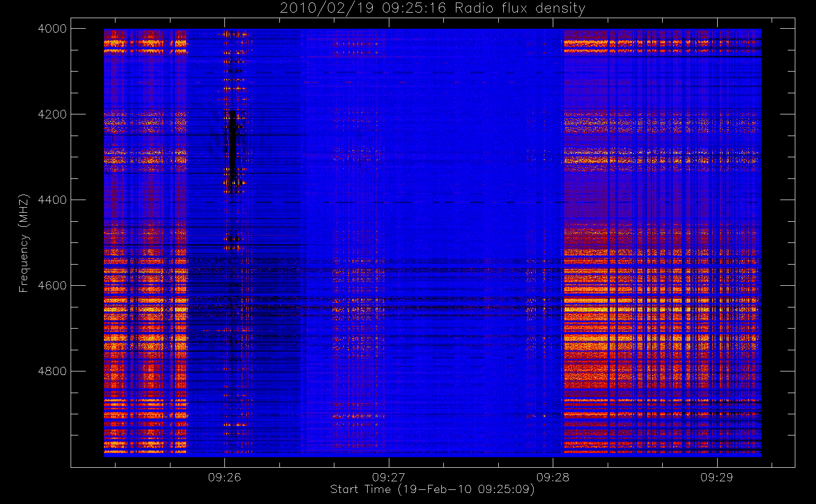The image size is (816, 504).
Task: Click the plot title "Radio flux density"
Action: [x=519, y=8]
